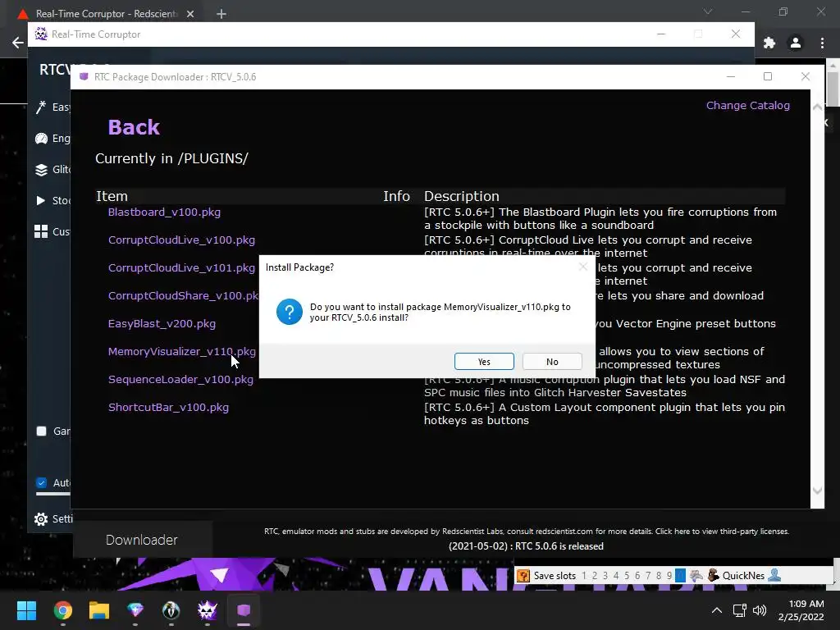
Task: Click the user profile icon in emulator status bar
Action: [x=774, y=575]
